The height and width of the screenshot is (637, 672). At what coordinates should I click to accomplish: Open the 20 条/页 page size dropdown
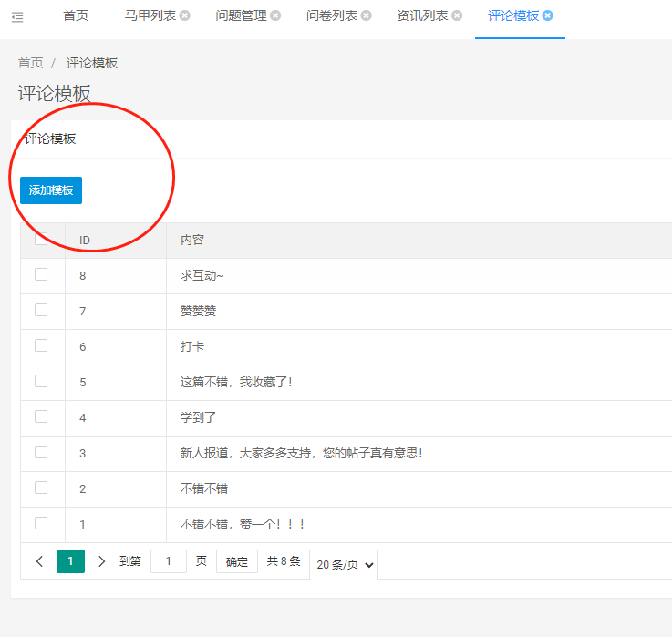(344, 565)
